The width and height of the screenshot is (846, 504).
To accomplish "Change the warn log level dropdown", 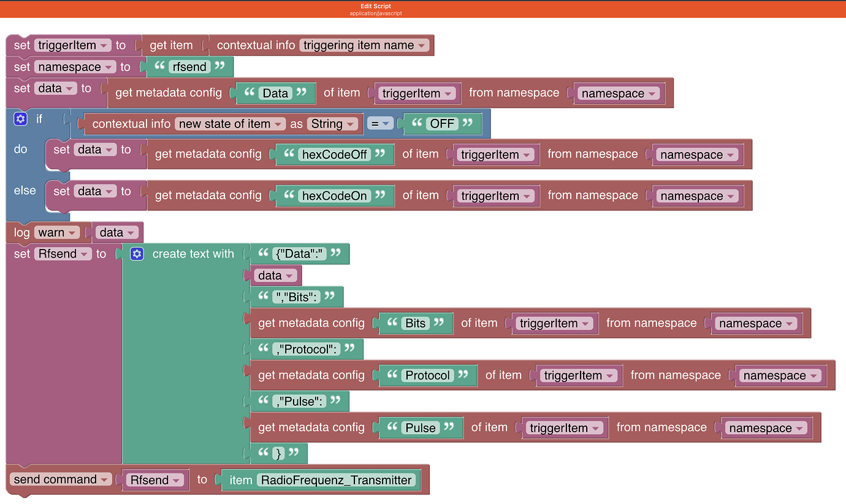I will pyautogui.click(x=57, y=232).
